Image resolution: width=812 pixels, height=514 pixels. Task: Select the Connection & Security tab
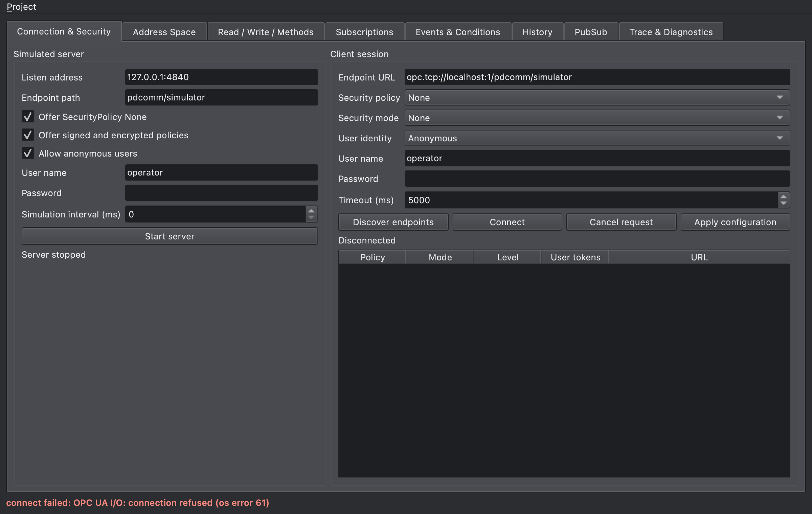tap(64, 31)
